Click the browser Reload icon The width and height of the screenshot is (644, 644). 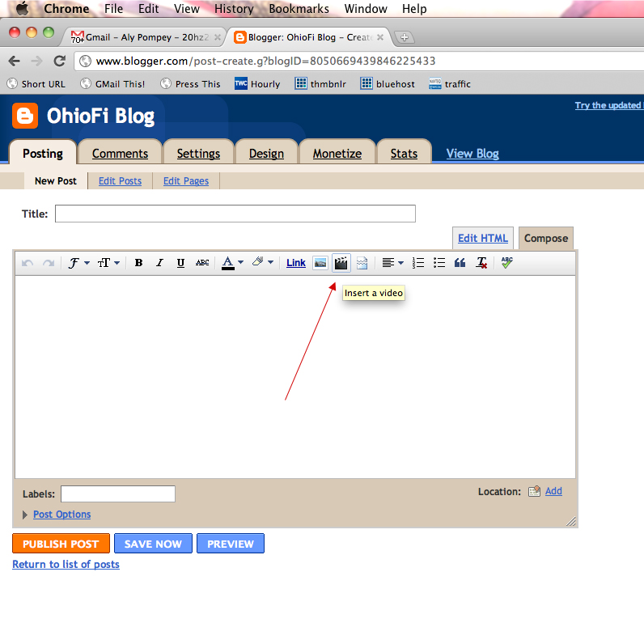pyautogui.click(x=60, y=61)
